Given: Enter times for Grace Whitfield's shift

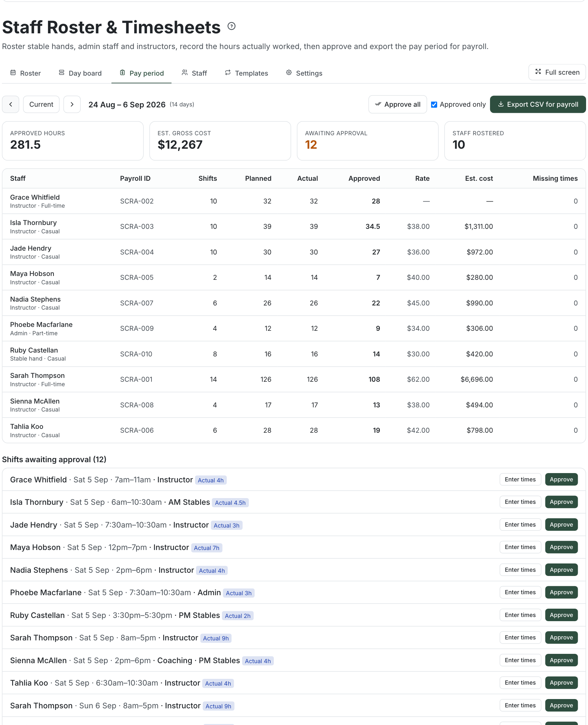Looking at the screenshot, I should [520, 479].
